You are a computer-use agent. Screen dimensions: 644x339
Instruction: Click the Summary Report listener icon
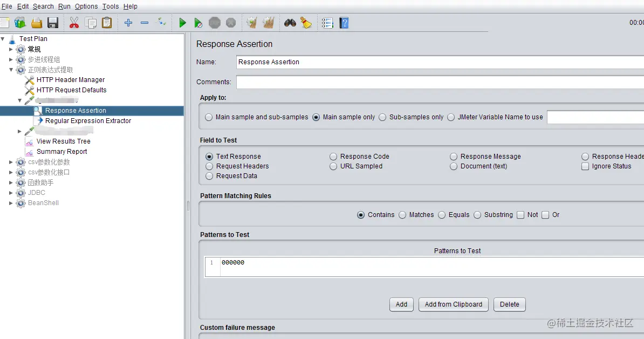pos(30,152)
